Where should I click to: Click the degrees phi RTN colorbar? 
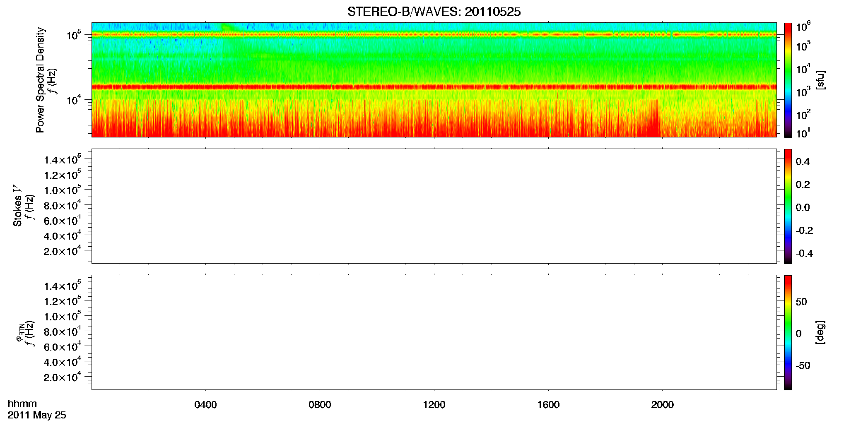[x=788, y=332]
